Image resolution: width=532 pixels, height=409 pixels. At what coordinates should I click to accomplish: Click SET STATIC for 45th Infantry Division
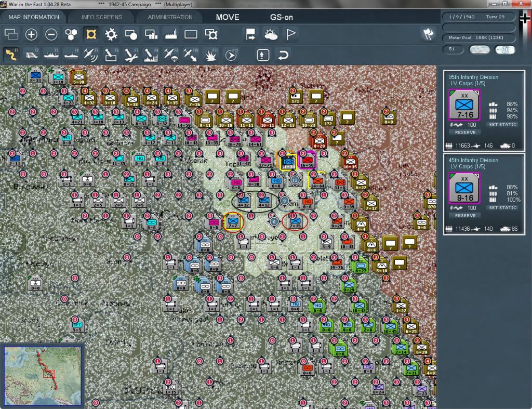click(x=503, y=208)
